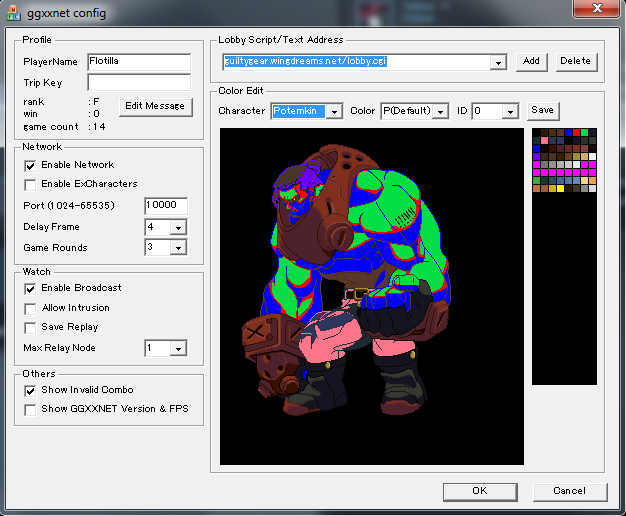
Task: Open the ID dropdown
Action: pyautogui.click(x=510, y=111)
